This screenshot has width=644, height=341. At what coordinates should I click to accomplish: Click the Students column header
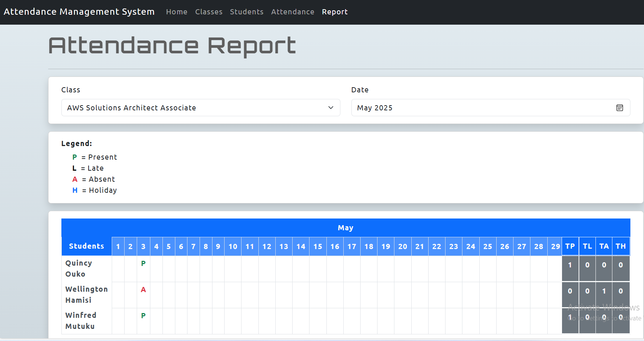(87, 246)
